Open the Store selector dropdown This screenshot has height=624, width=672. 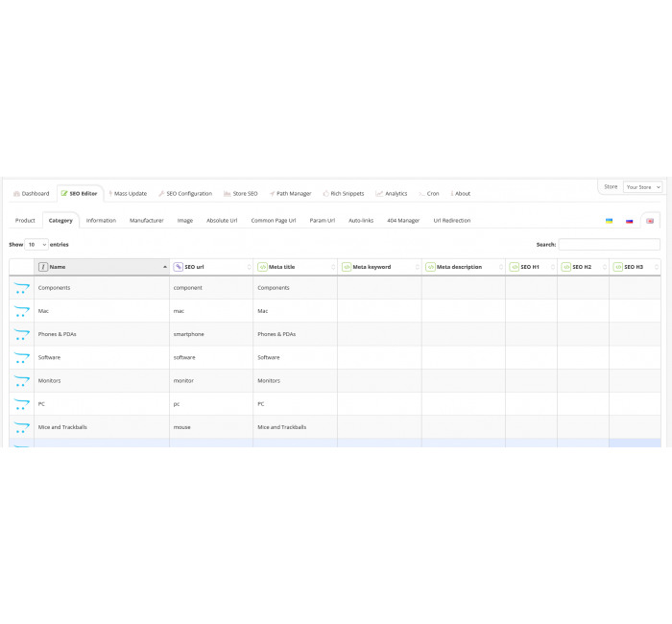click(642, 187)
